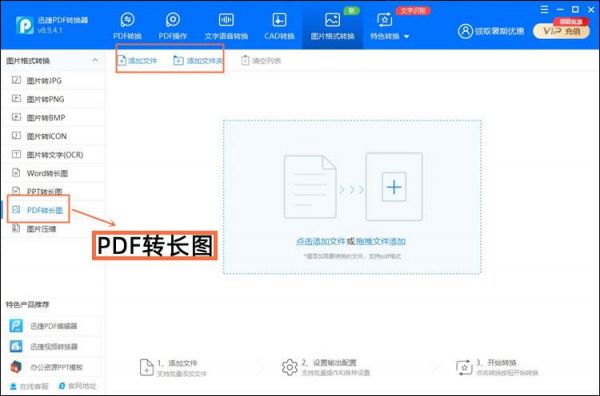The width and height of the screenshot is (600, 396).
Task: Click the 特色产品推荐 section heading
Action: pos(27,305)
